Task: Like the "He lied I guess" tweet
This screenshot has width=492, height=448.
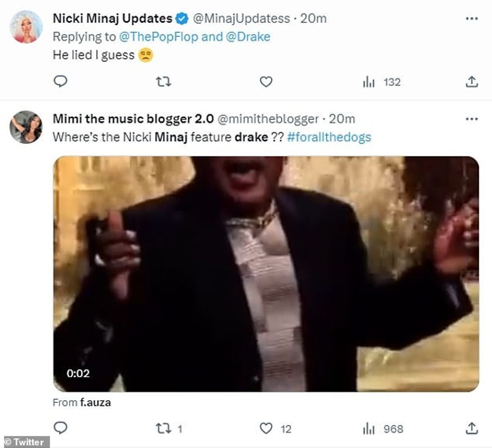Action: point(266,82)
